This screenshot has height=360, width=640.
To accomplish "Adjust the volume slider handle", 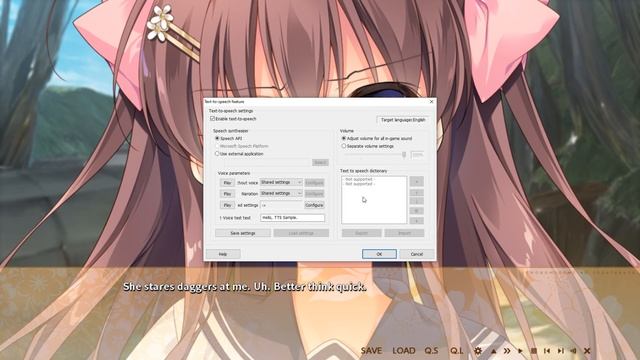I will click(x=404, y=155).
